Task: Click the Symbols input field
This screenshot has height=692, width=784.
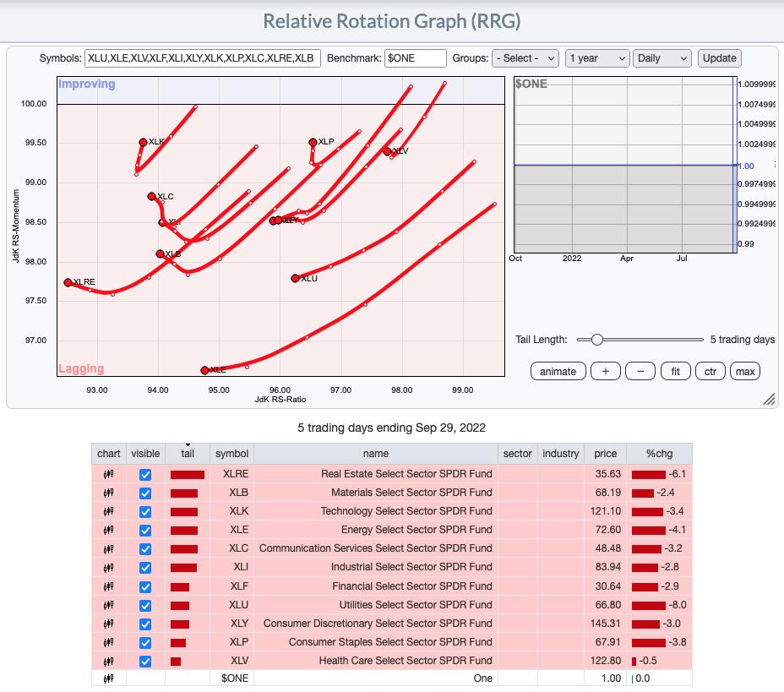Action: point(203,58)
